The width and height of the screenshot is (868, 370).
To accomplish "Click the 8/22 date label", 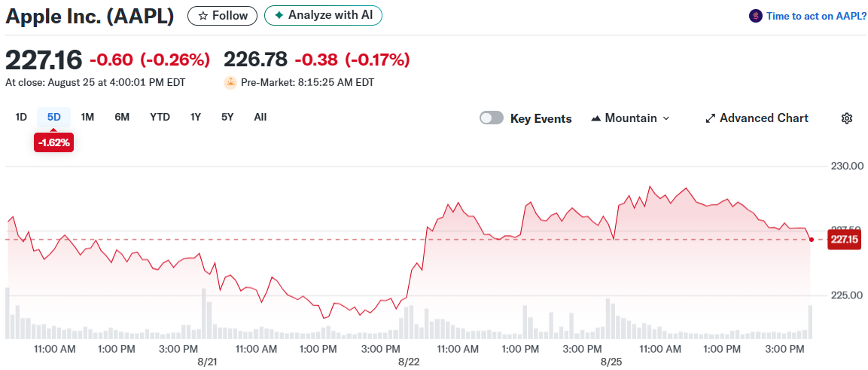I will coord(409,362).
